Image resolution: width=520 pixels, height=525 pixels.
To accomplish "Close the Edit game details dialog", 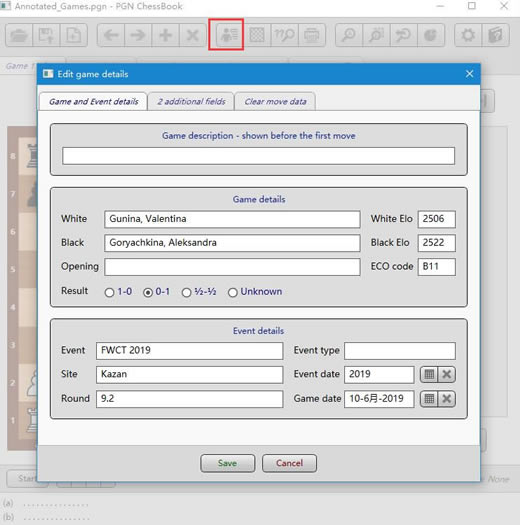I will [x=469, y=74].
